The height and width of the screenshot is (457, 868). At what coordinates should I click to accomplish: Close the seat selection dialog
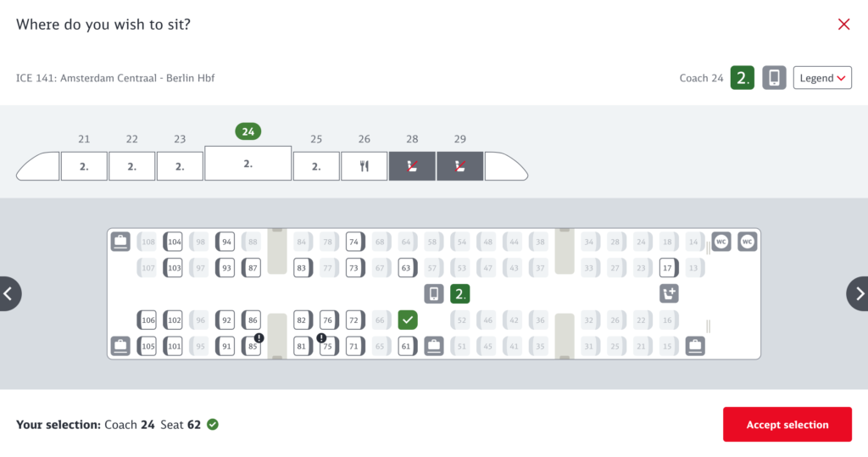[843, 24]
